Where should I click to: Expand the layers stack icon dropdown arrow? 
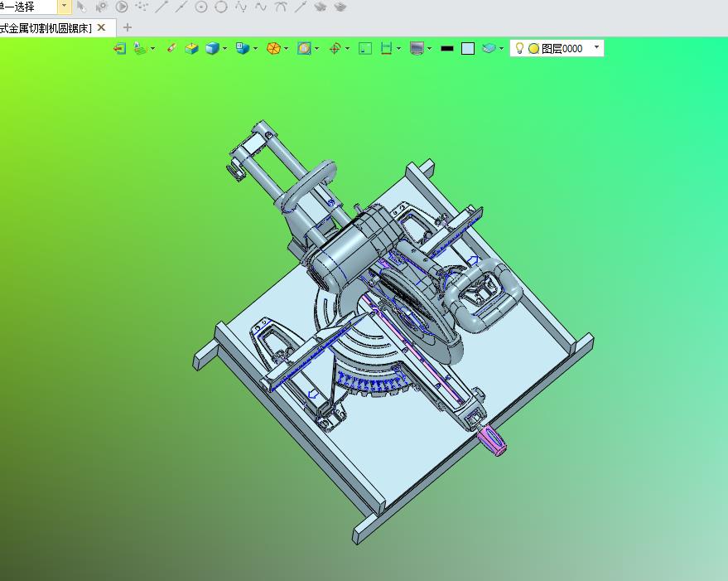[x=501, y=48]
